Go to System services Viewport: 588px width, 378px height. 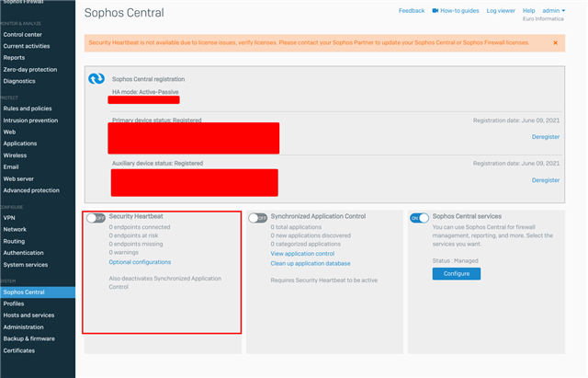coord(26,265)
